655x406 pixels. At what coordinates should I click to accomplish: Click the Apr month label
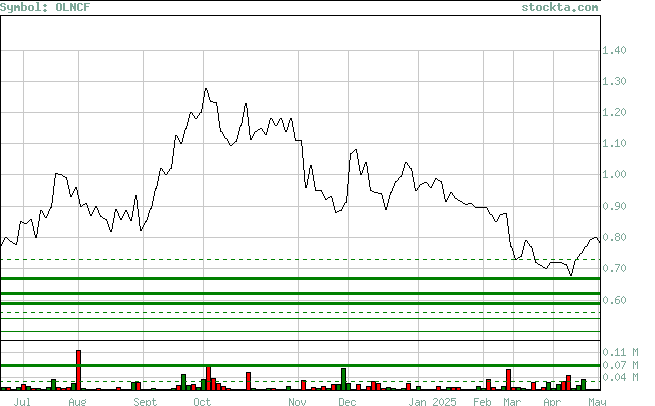552,402
